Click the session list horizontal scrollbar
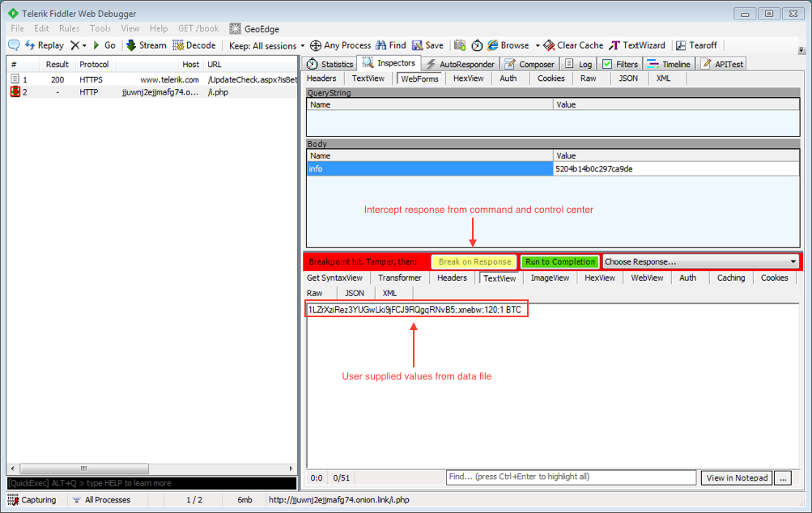 point(84,468)
